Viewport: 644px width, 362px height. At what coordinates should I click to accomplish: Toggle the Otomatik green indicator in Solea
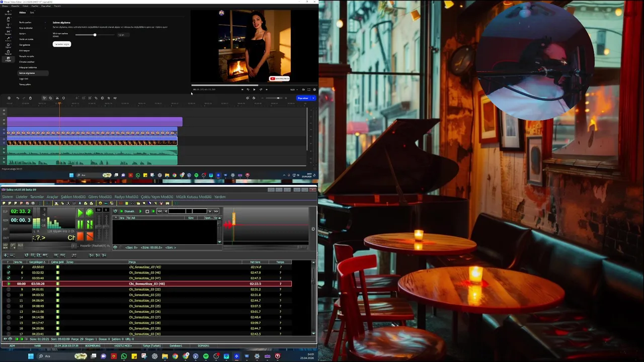(121, 211)
